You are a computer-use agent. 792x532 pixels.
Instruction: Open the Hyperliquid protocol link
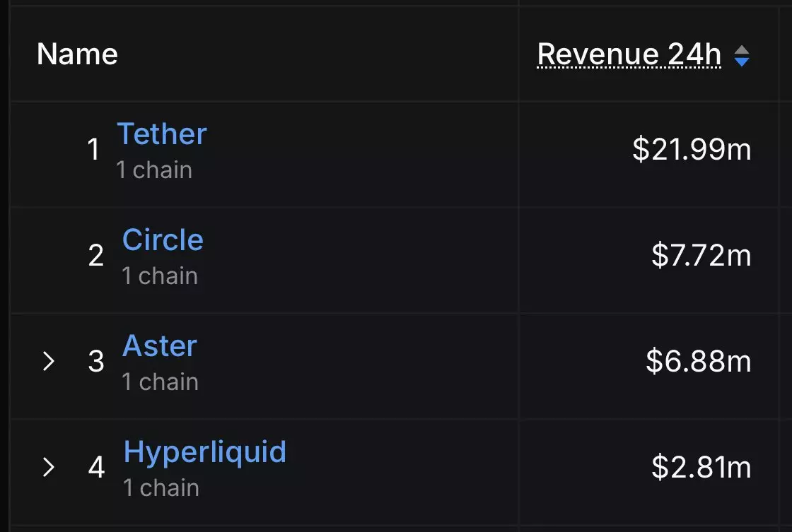coord(204,451)
